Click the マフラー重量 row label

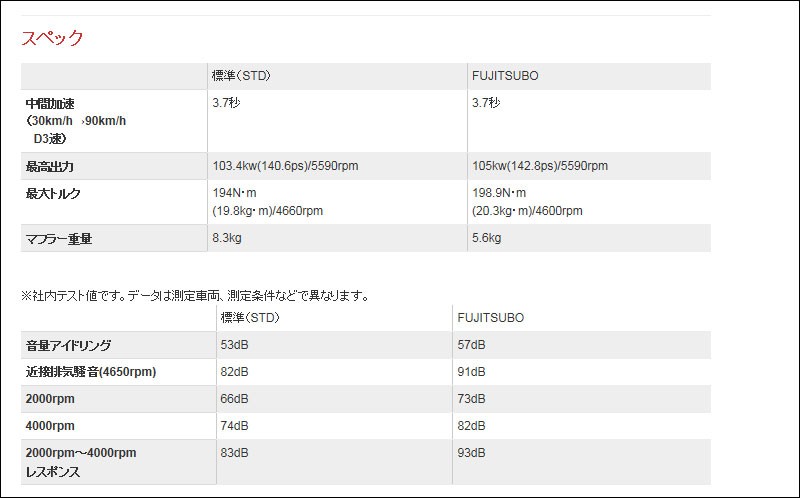[x=59, y=238]
